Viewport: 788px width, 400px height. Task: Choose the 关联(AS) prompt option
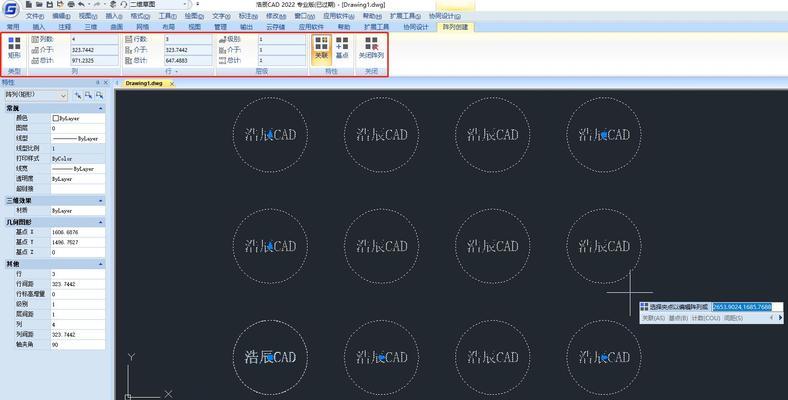pyautogui.click(x=653, y=318)
